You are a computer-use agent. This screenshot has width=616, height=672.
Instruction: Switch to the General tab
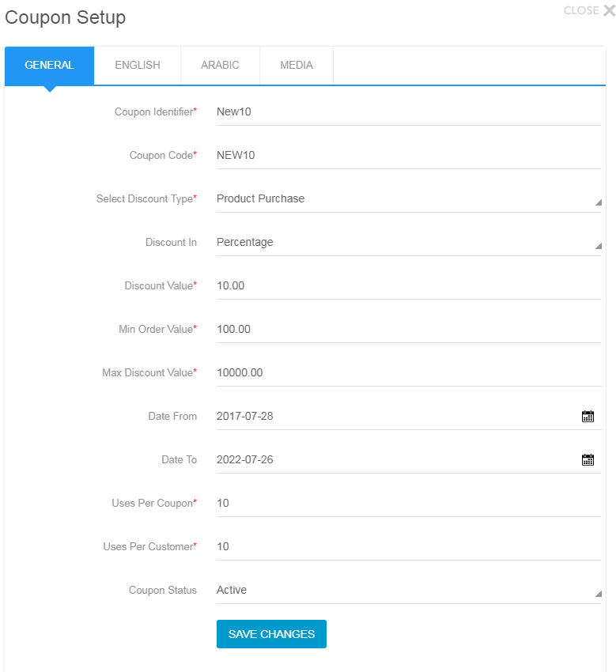[49, 65]
